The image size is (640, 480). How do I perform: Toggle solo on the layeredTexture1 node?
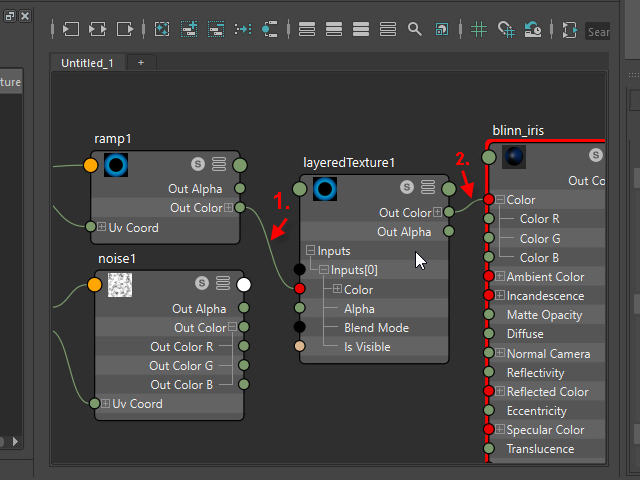(407, 187)
